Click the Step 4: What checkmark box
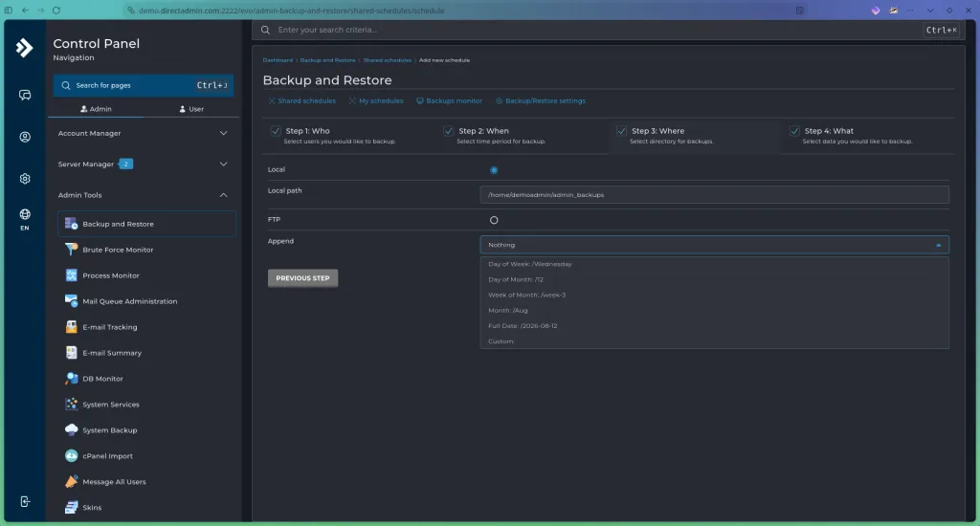Image resolution: width=980 pixels, height=526 pixels. pyautogui.click(x=794, y=131)
